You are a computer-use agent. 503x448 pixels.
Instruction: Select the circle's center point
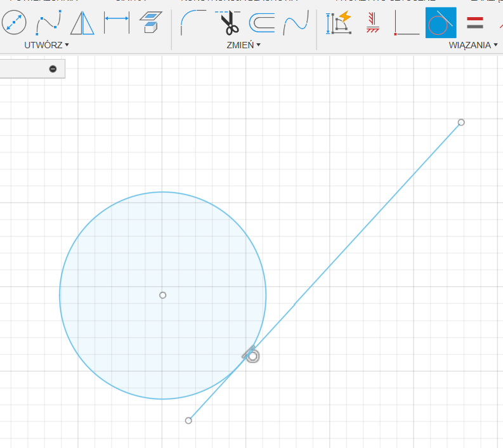tap(163, 295)
